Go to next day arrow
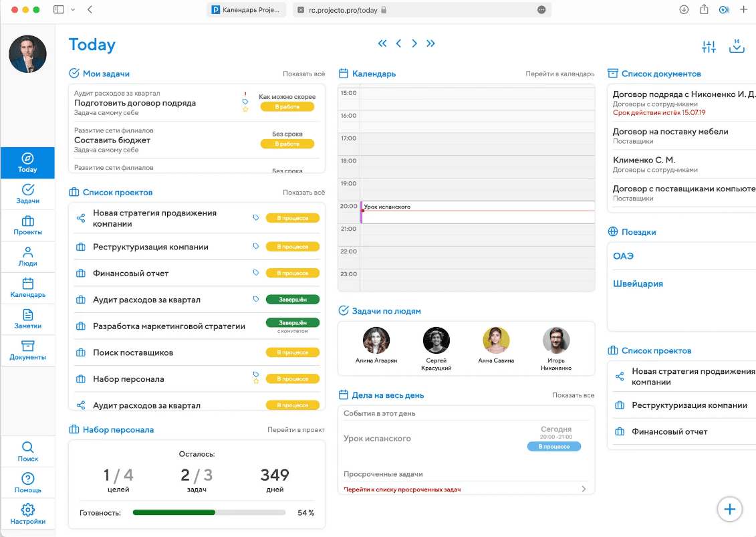The image size is (756, 537). [x=414, y=43]
